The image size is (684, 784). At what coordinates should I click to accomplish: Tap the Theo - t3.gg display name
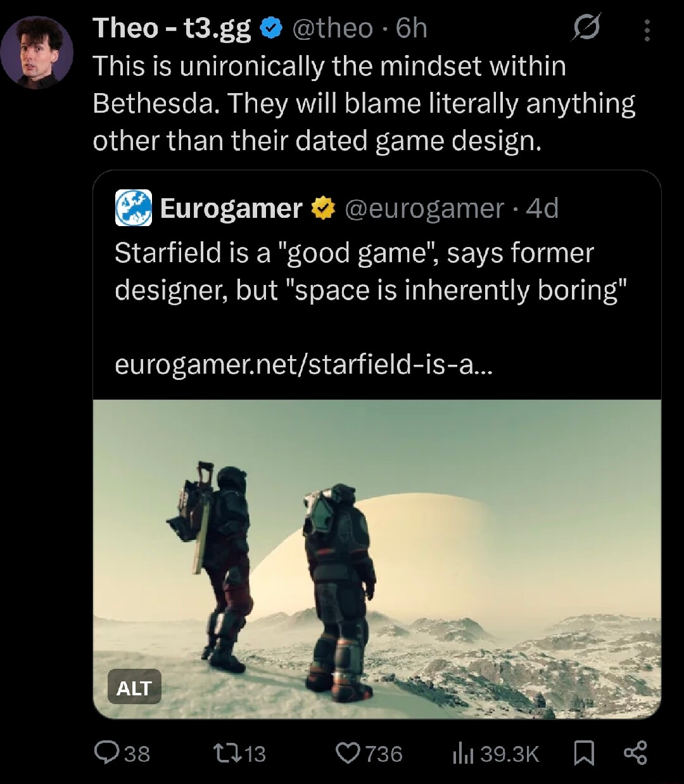172,30
